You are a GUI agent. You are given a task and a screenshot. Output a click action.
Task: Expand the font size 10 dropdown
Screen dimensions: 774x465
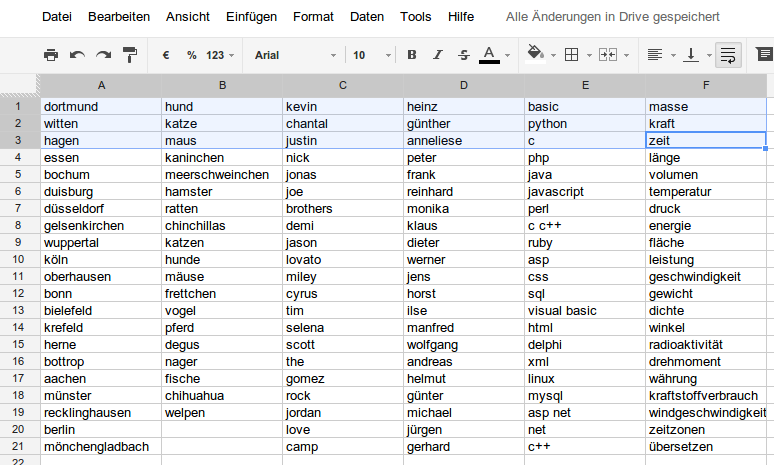tap(367, 55)
